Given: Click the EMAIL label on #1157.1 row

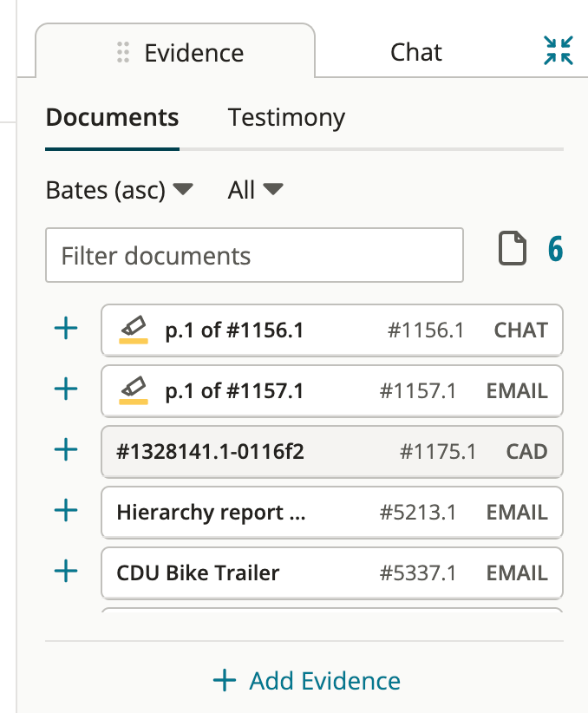Looking at the screenshot, I should (x=517, y=391).
